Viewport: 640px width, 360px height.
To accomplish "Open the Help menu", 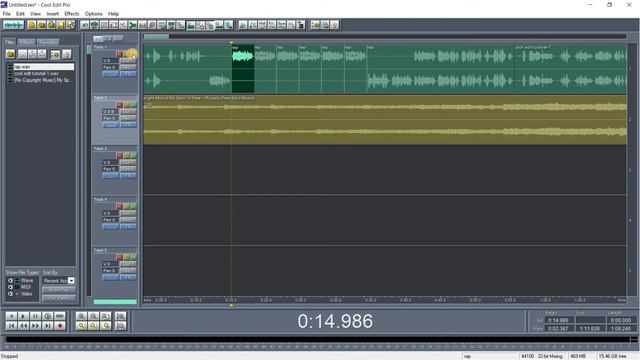I will click(x=113, y=14).
